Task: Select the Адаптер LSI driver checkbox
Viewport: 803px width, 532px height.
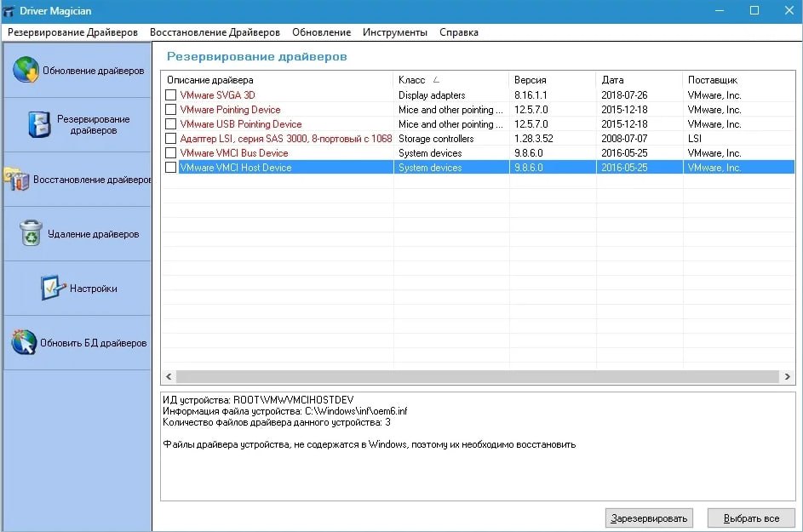Action: coord(171,139)
